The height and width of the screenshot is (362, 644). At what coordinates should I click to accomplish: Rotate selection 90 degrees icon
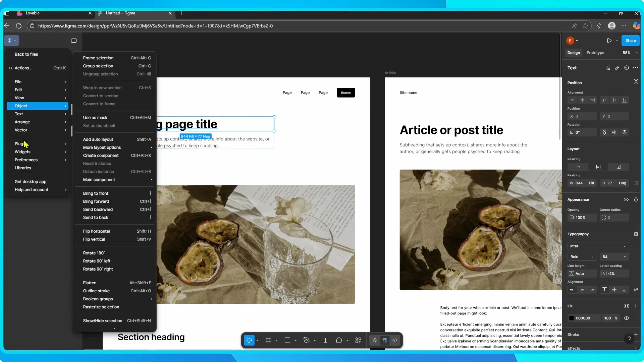point(604,132)
